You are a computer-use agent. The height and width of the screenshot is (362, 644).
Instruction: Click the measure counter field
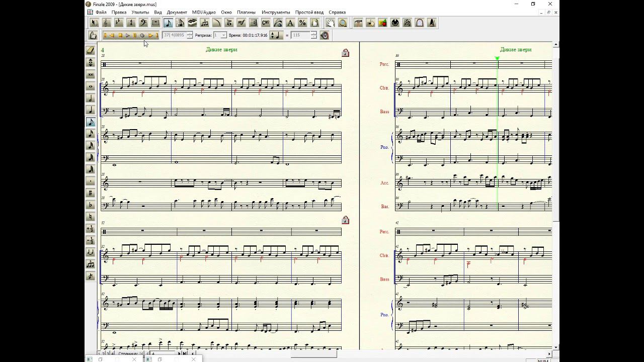[175, 35]
